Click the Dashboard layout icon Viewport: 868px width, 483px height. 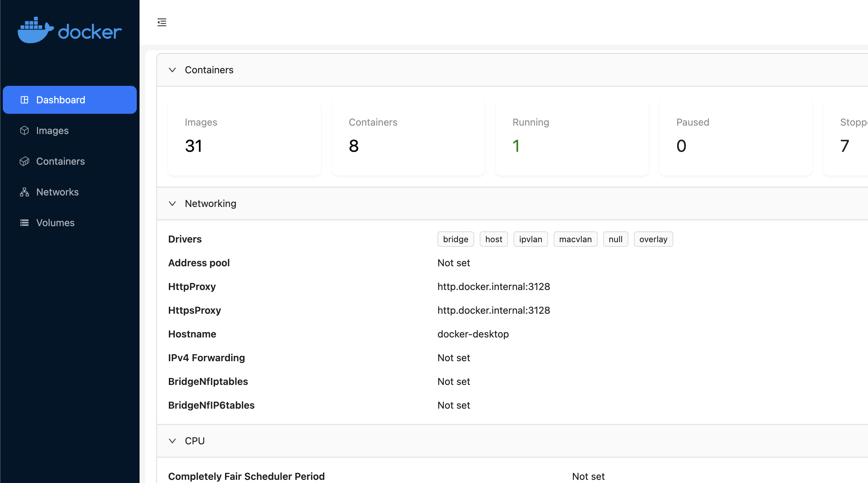(24, 100)
